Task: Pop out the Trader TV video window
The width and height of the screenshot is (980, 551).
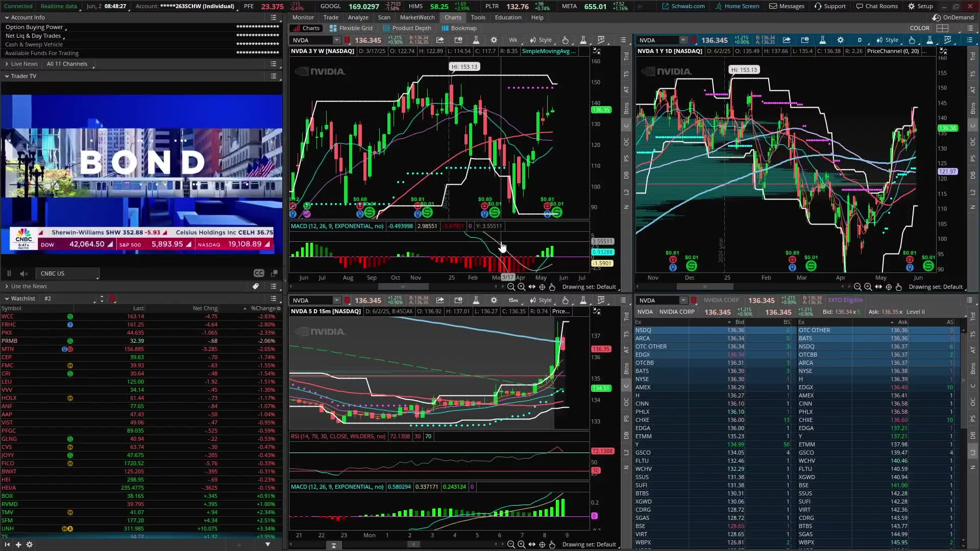Action: tap(274, 273)
